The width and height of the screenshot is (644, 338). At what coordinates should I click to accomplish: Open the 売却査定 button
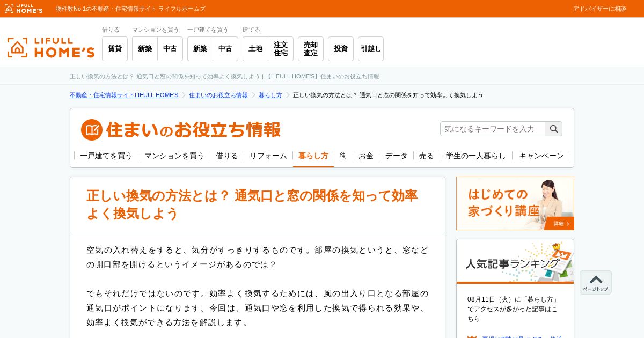click(x=311, y=49)
